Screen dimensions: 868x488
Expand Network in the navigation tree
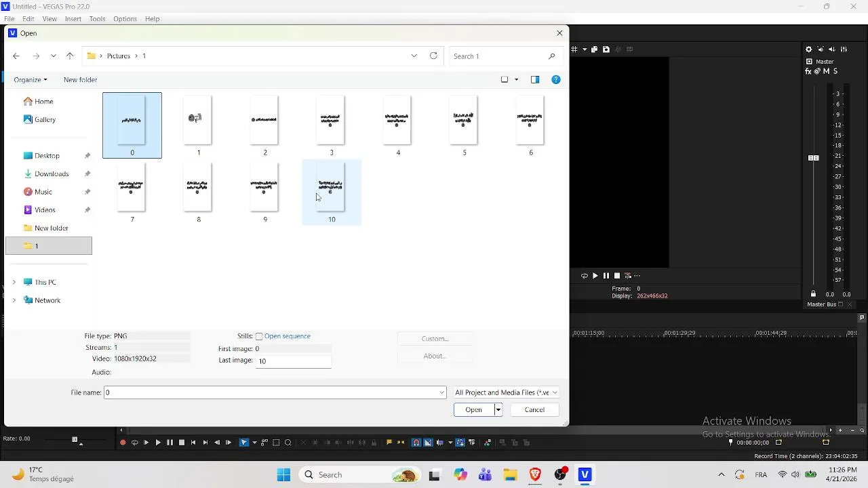coord(14,300)
